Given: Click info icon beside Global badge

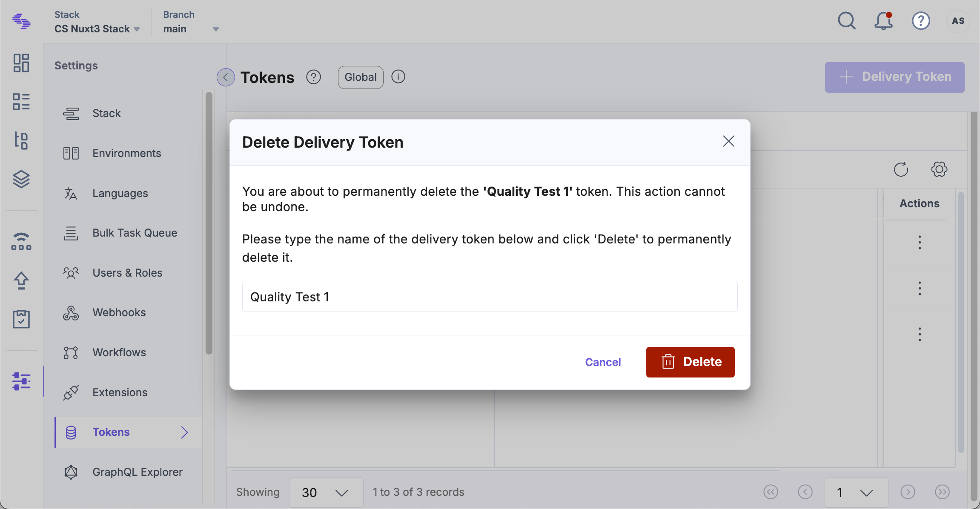Looking at the screenshot, I should pyautogui.click(x=398, y=77).
